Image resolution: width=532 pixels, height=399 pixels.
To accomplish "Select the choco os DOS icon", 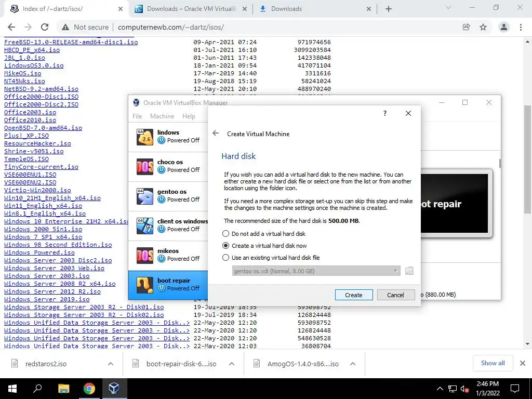I will pos(145,167).
